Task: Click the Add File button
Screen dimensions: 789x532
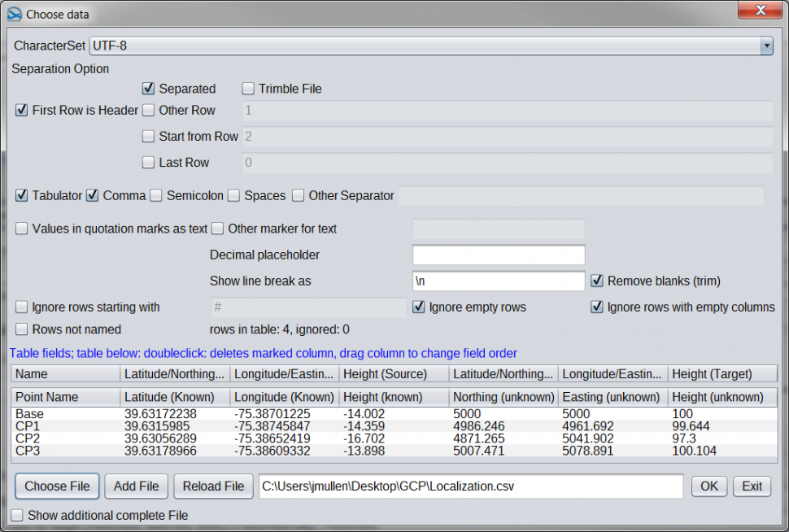Action: click(137, 486)
